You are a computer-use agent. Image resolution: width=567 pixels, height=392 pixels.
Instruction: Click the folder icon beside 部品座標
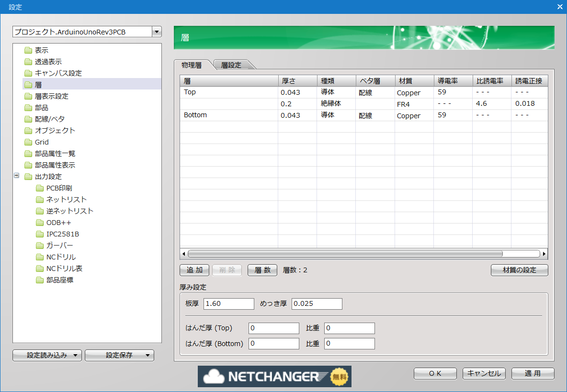pos(40,280)
